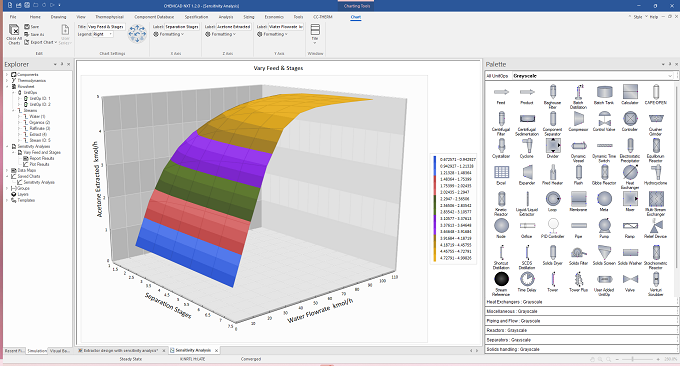
Task: Select the Node sphere icon
Action: pyautogui.click(x=501, y=225)
